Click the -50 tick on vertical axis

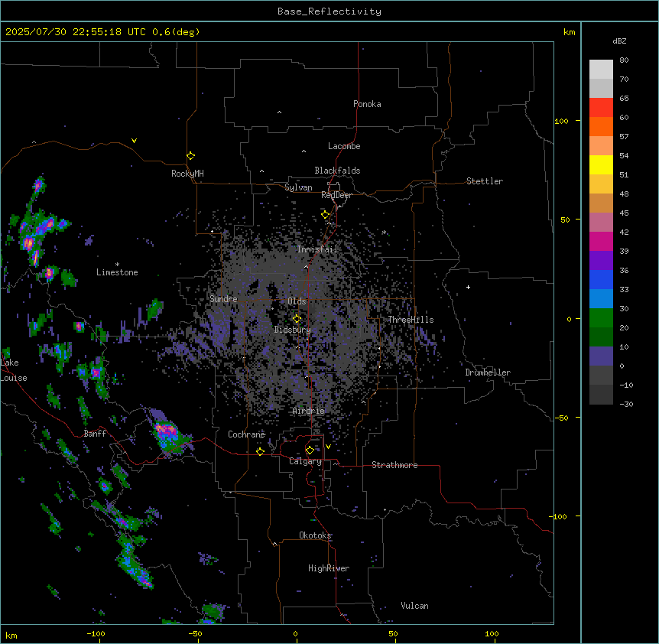tap(562, 418)
